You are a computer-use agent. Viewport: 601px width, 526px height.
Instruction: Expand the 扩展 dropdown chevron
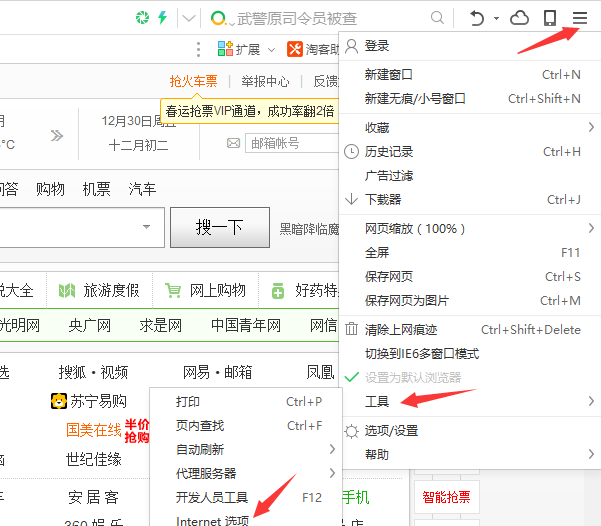point(271,50)
